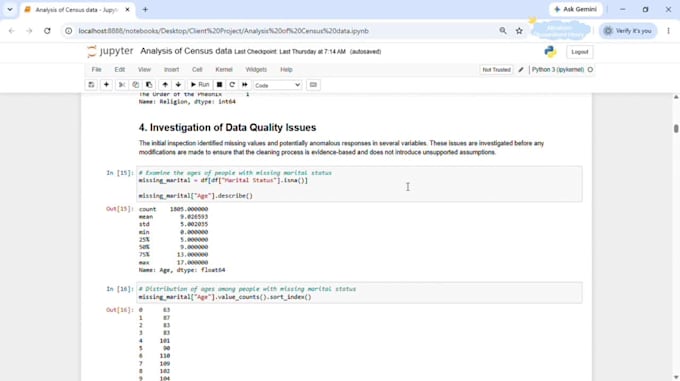This screenshot has width=680, height=381.
Task: Select the Analysis of Census data browser tab
Action: [x=77, y=10]
